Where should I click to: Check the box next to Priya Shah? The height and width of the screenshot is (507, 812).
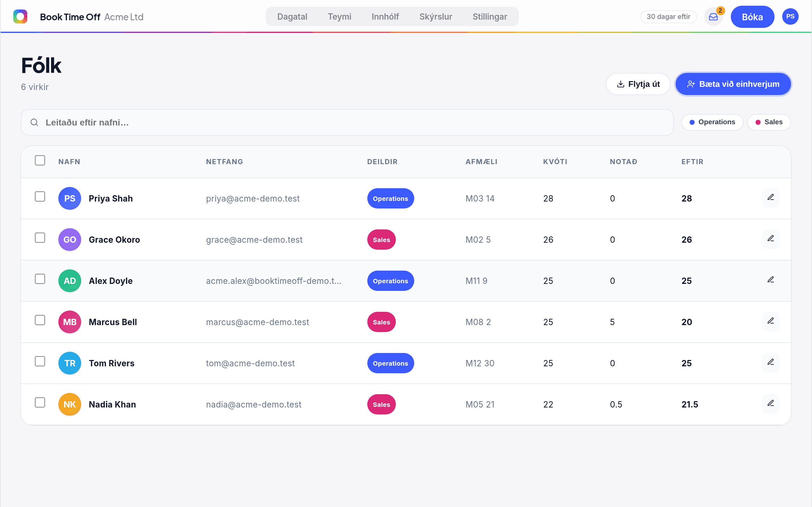(40, 196)
